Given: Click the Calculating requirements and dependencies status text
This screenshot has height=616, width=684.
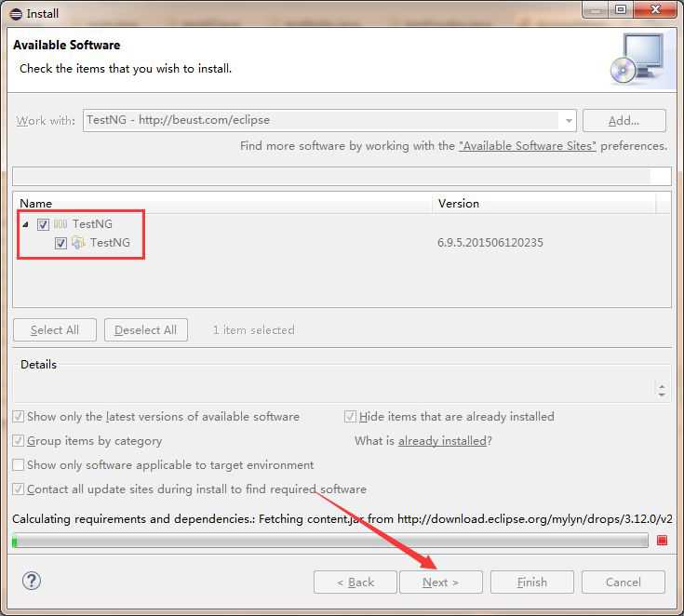Looking at the screenshot, I should point(342,518).
